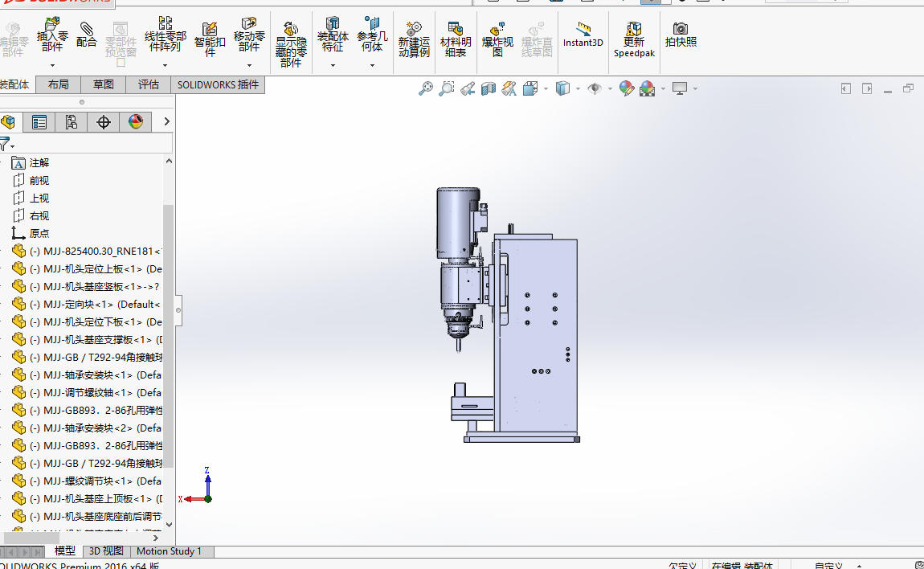Open FeatureManager design tree tab
924x569 pixels.
click(8, 122)
